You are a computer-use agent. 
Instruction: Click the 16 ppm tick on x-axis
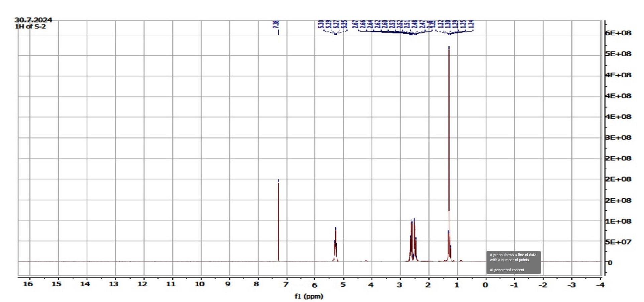[x=28, y=284]
